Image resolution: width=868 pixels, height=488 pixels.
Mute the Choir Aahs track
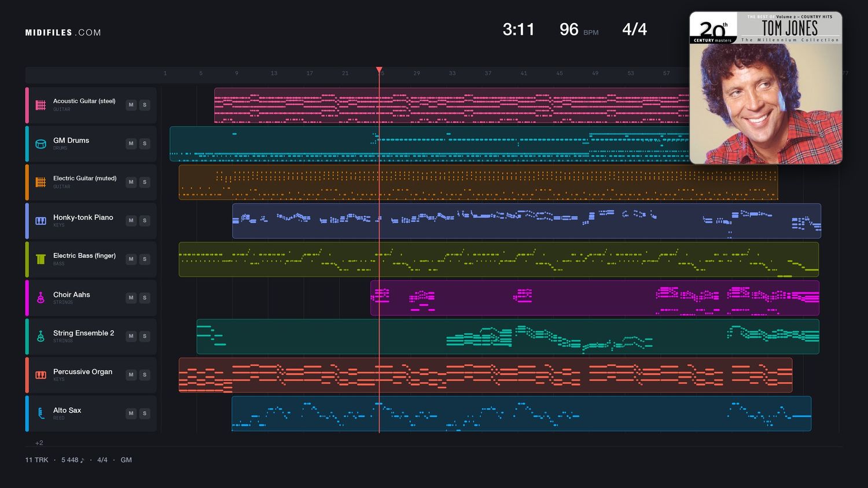pos(131,298)
